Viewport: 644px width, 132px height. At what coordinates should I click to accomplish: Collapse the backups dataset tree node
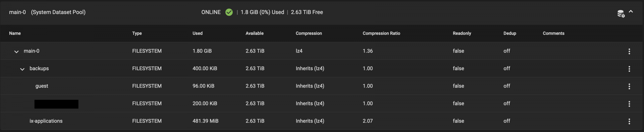click(22, 69)
